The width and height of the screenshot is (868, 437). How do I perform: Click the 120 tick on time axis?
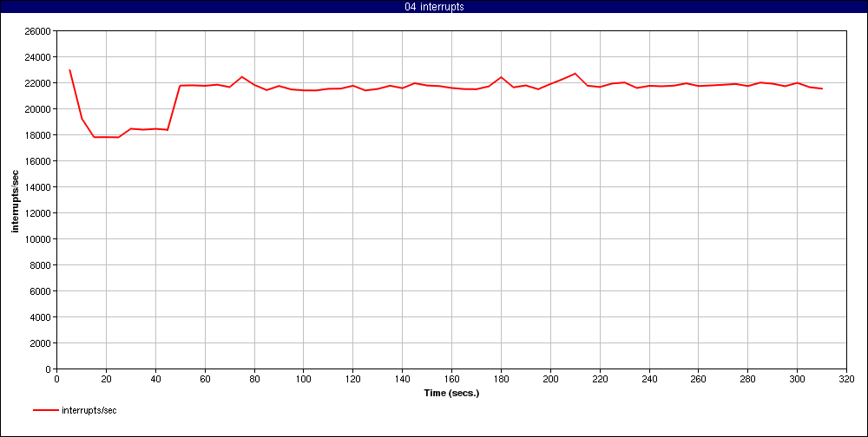(x=352, y=380)
